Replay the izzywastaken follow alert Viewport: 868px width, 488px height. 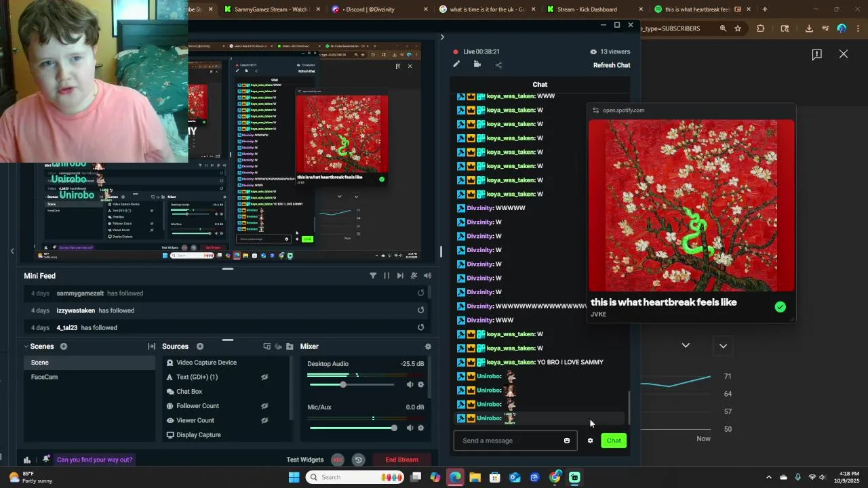(421, 310)
